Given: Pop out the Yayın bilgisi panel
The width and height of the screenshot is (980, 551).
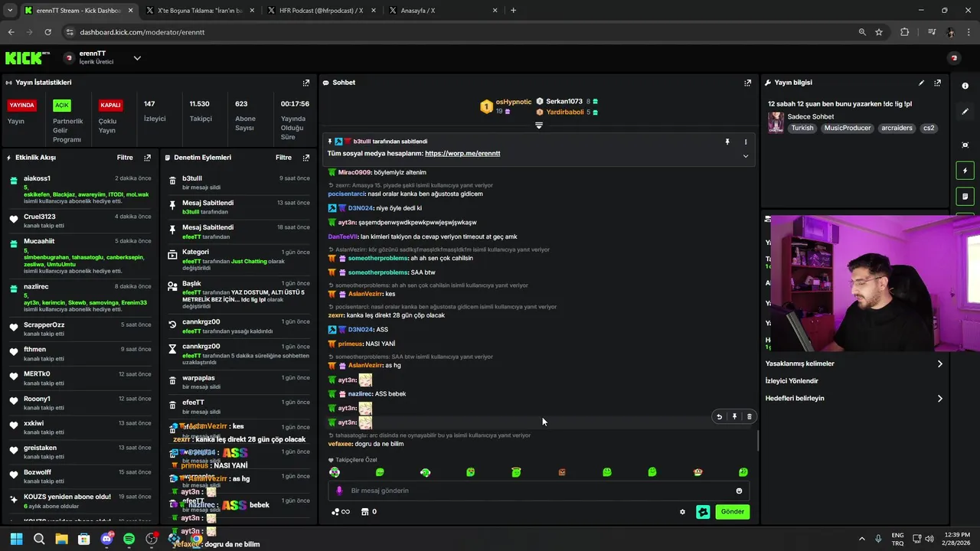Looking at the screenshot, I should pos(937,83).
